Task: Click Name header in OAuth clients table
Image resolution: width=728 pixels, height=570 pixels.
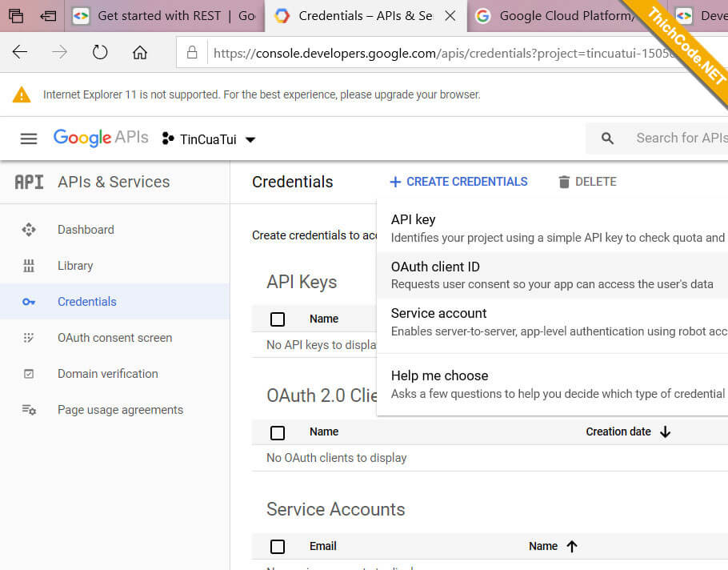Action: [x=324, y=432]
